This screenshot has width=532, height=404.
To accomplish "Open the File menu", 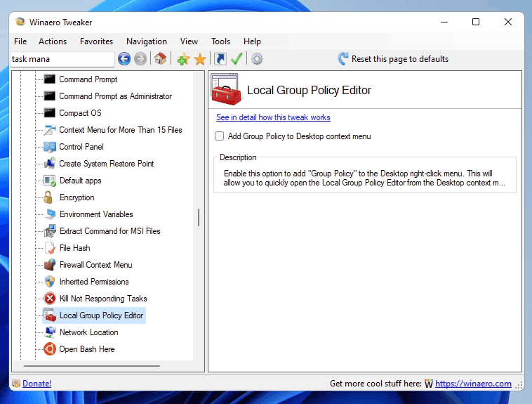I will coord(20,41).
